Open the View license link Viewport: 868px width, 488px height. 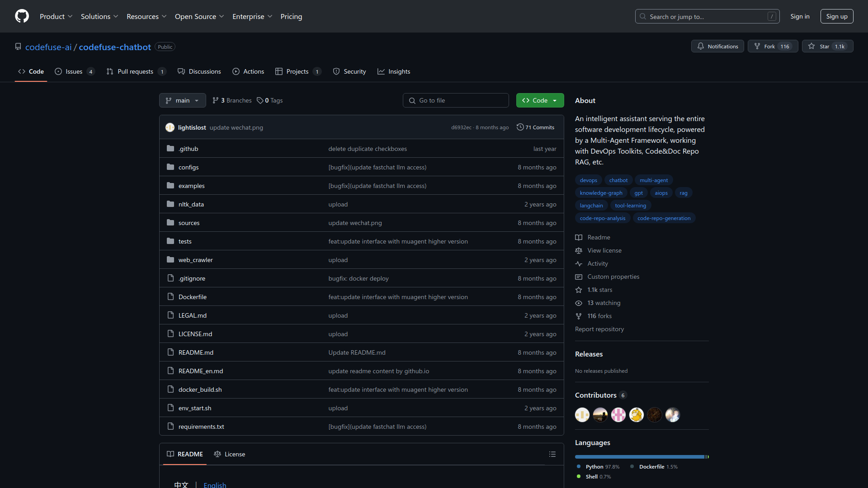tap(604, 250)
